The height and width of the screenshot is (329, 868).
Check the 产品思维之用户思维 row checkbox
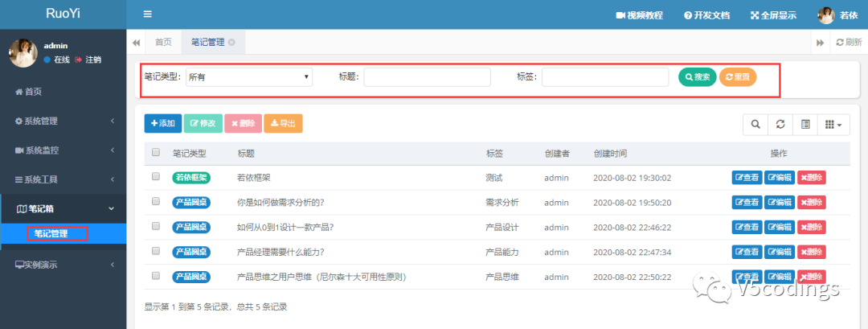pyautogui.click(x=156, y=275)
